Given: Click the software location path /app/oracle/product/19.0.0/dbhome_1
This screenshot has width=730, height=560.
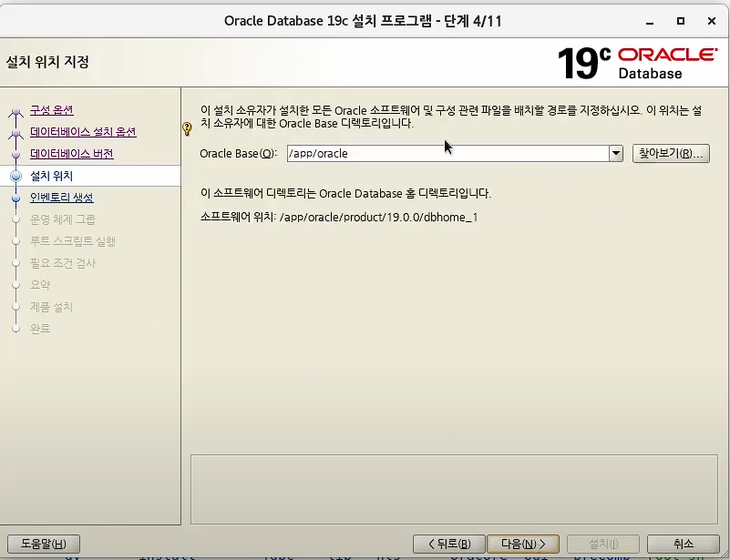Looking at the screenshot, I should (378, 218).
